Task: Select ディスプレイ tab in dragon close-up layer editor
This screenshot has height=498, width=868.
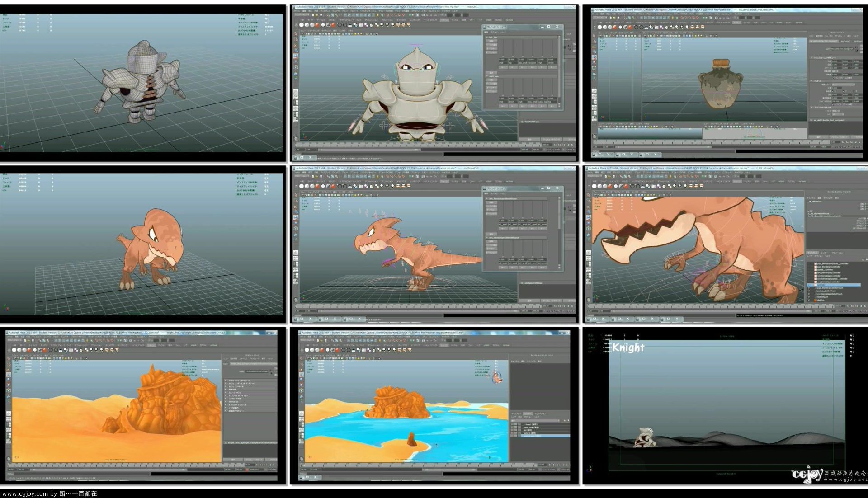Action: 812,253
